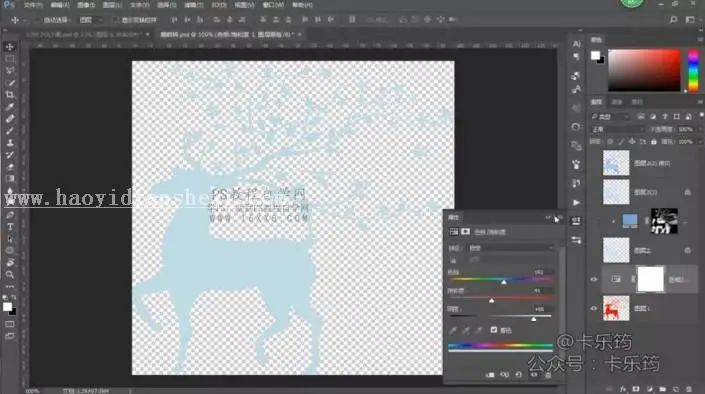Select the History Brush tool
The image size is (705, 394).
coord(10,155)
